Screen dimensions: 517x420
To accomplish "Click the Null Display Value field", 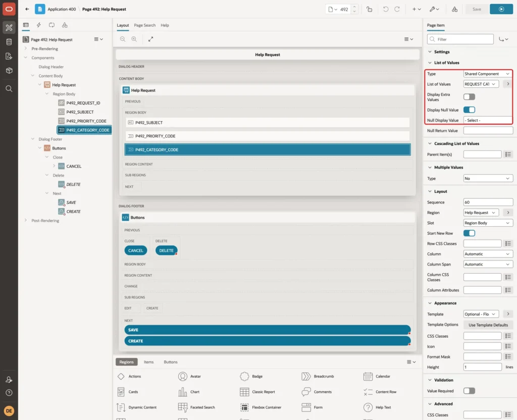I will pos(487,120).
